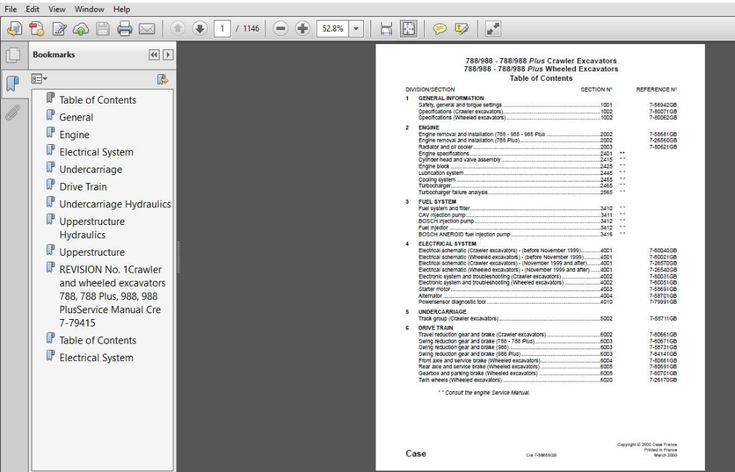Viewport: 735px width, 472px height.
Task: Open the Attachments paperclip panel
Action: tap(13, 112)
